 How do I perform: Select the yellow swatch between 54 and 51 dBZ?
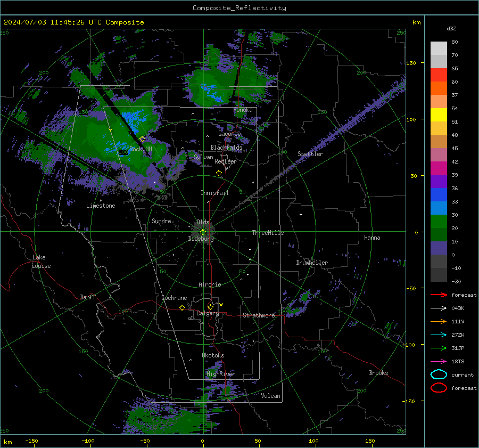coord(439,115)
